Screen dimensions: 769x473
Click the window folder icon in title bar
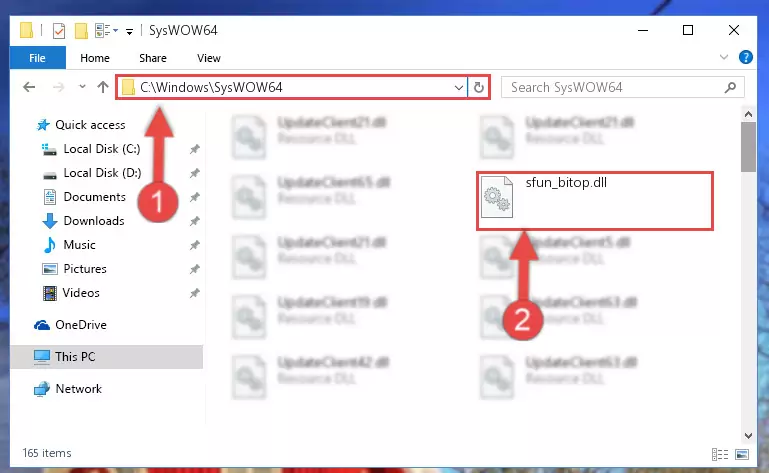pos(26,30)
